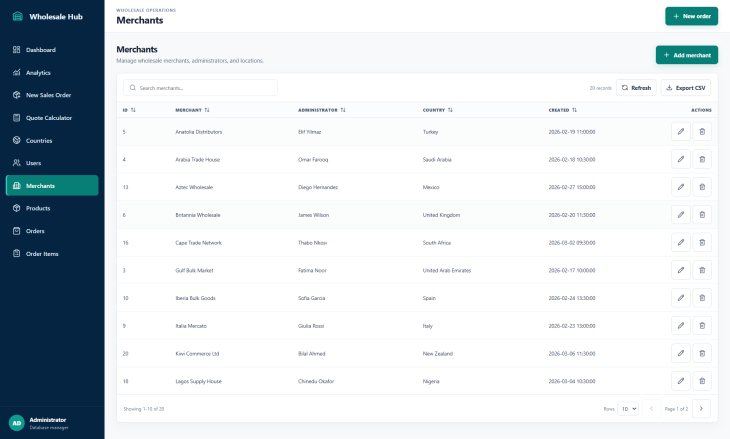Screen dimensions: 730x439
Task: Click the search magnifier icon
Action: [x=133, y=88]
